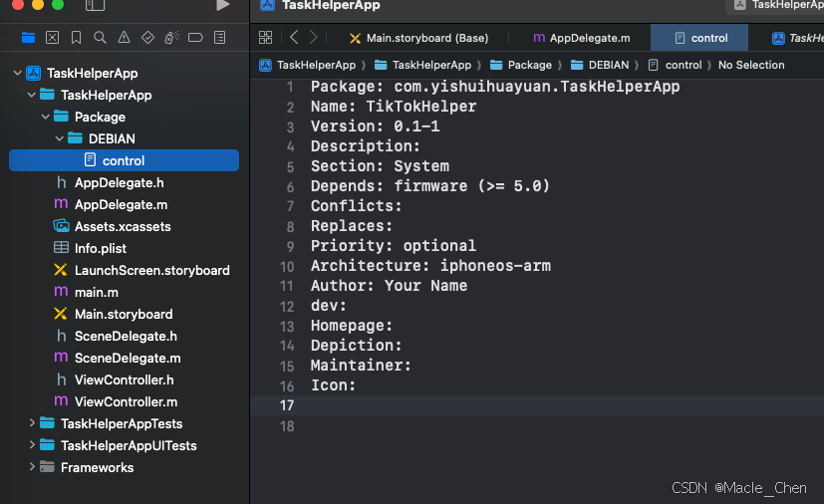The image size is (824, 504).
Task: Collapse the Package folder
Action: pyautogui.click(x=45, y=117)
